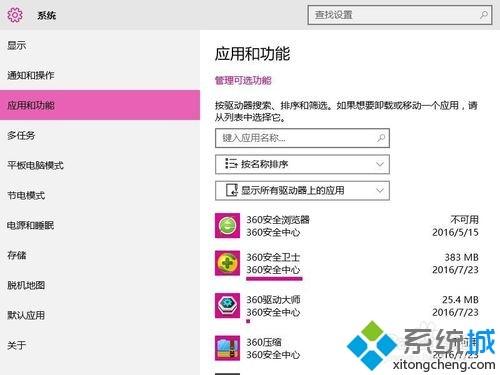Click drive icon beside 显示所有驱动器上的应用
Viewport: 500px width, 375px height.
[x=231, y=190]
